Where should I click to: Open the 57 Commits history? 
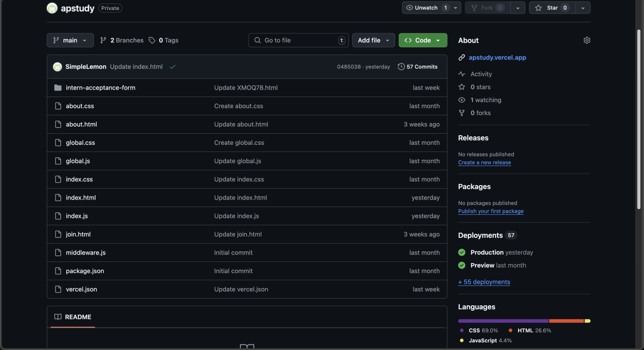418,67
